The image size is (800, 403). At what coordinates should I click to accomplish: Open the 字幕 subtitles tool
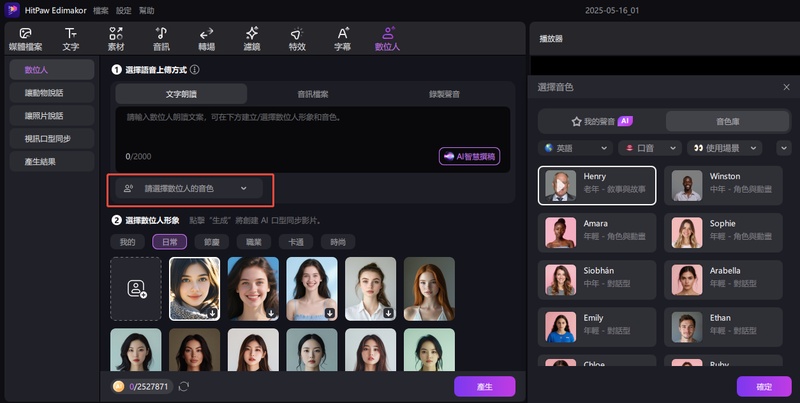click(x=342, y=39)
